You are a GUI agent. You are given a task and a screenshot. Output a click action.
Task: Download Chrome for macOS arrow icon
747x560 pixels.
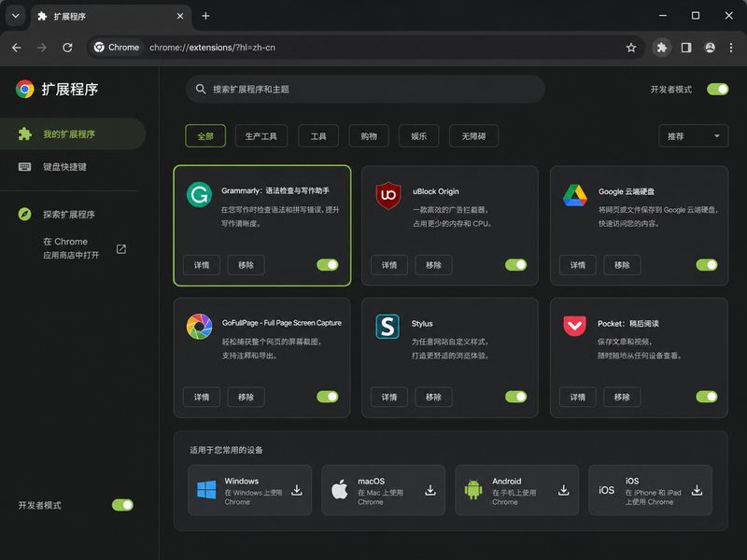[430, 490]
